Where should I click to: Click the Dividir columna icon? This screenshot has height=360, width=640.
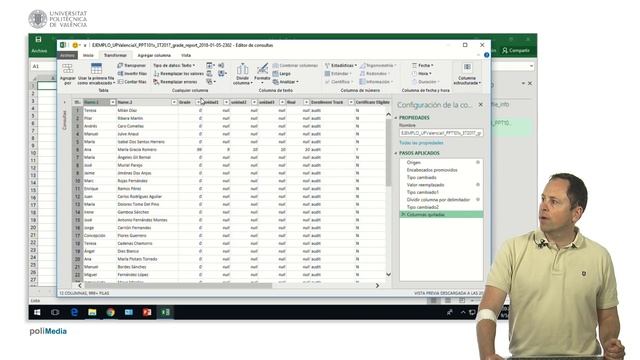click(242, 73)
